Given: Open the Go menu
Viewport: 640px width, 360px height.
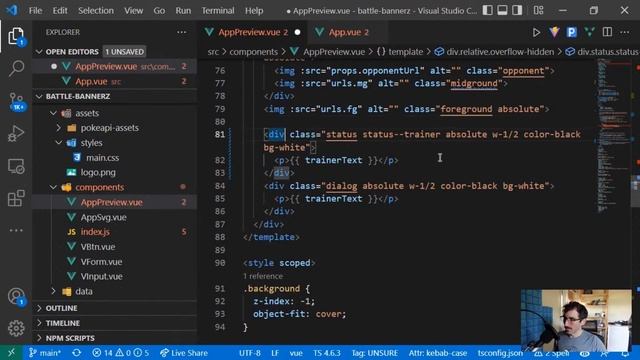Looking at the screenshot, I should point(159,10).
